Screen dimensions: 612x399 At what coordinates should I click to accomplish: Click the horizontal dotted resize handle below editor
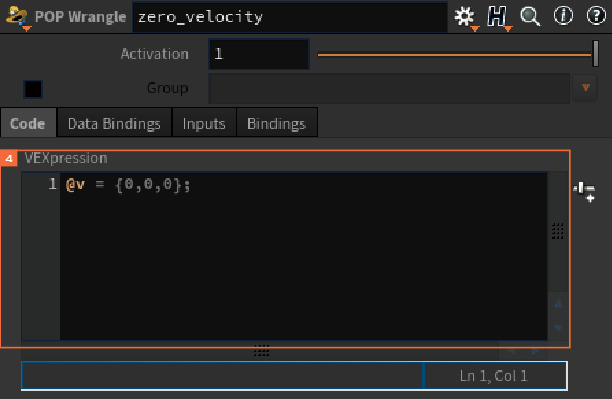tap(262, 351)
